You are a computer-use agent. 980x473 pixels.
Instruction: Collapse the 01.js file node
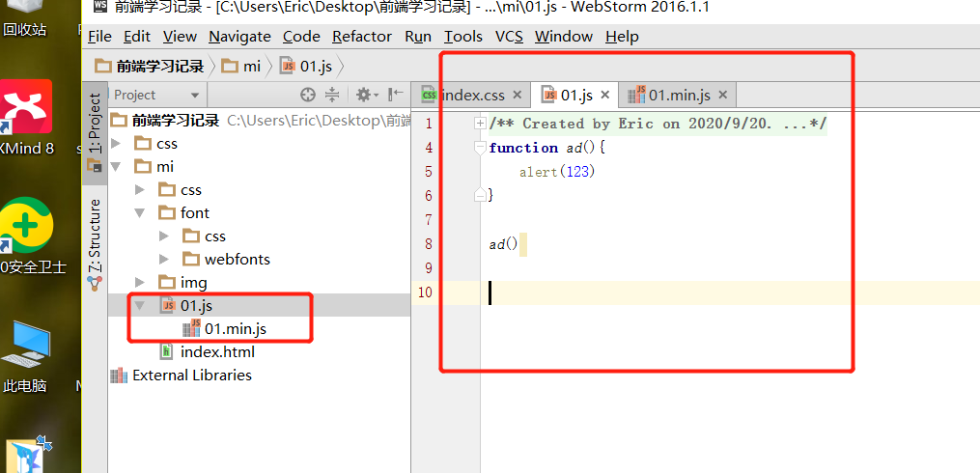point(139,306)
